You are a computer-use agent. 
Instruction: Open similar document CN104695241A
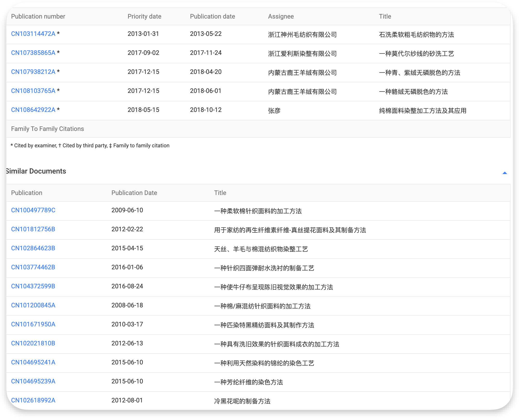tap(33, 362)
